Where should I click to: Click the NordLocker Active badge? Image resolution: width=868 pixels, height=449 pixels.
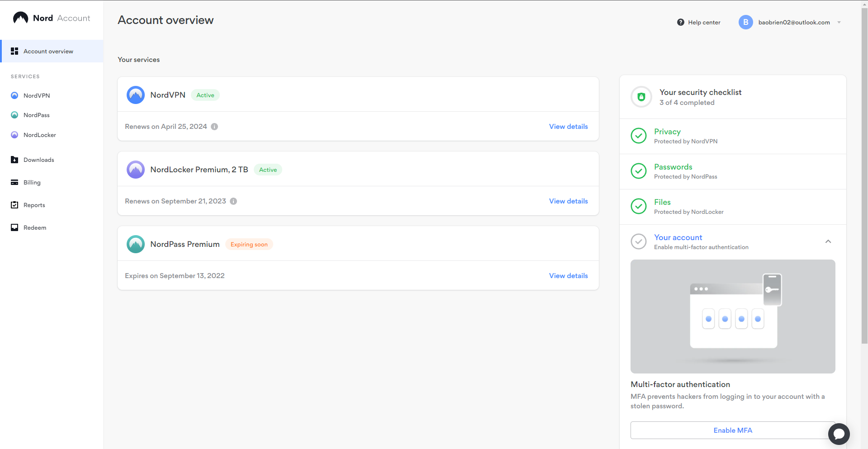(x=268, y=170)
